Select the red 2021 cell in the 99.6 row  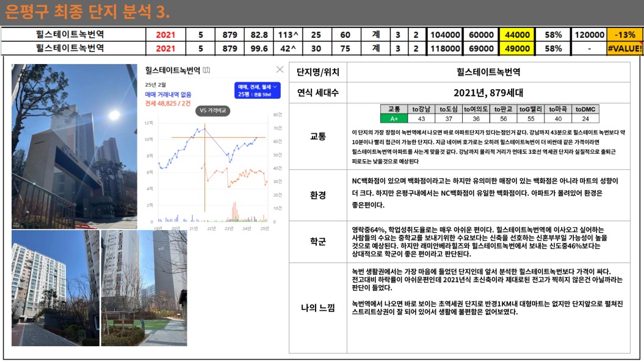(x=165, y=48)
